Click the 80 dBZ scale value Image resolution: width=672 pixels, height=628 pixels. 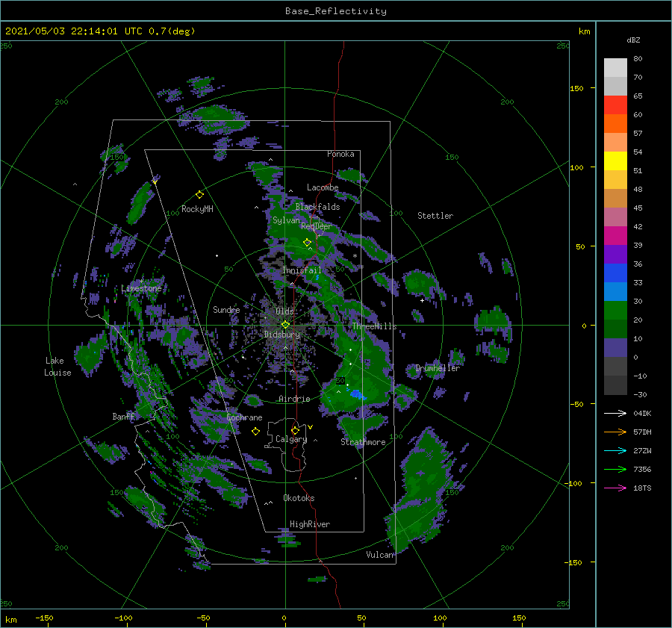pos(638,58)
